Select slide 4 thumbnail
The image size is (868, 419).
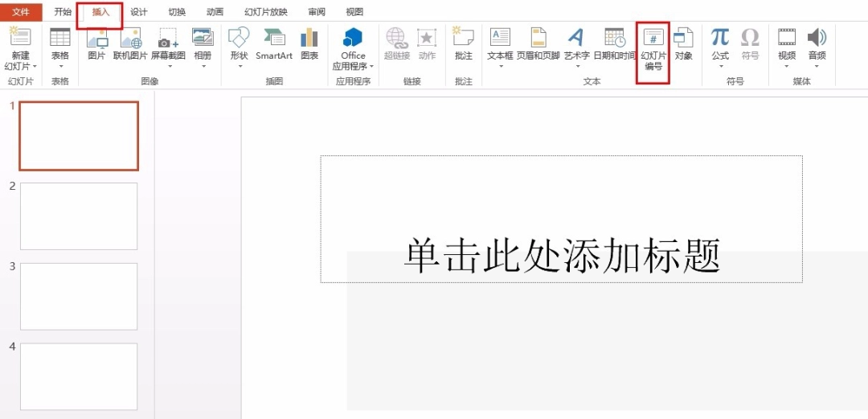pos(79,377)
